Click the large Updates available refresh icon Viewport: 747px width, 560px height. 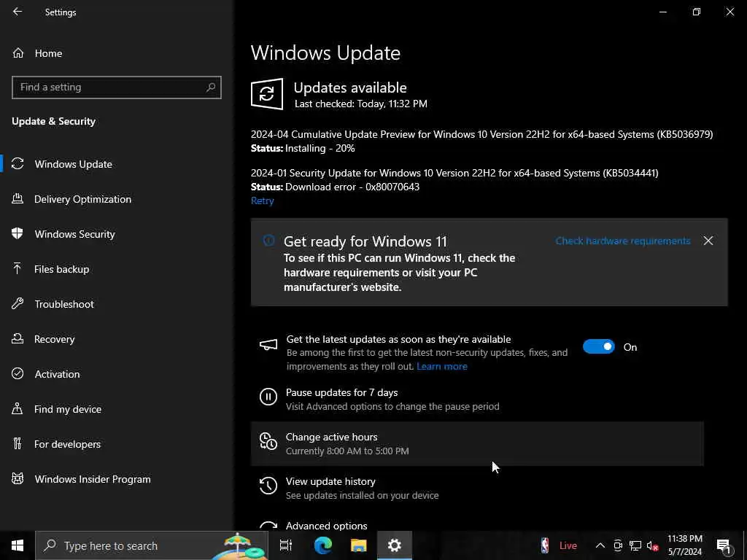pos(267,94)
